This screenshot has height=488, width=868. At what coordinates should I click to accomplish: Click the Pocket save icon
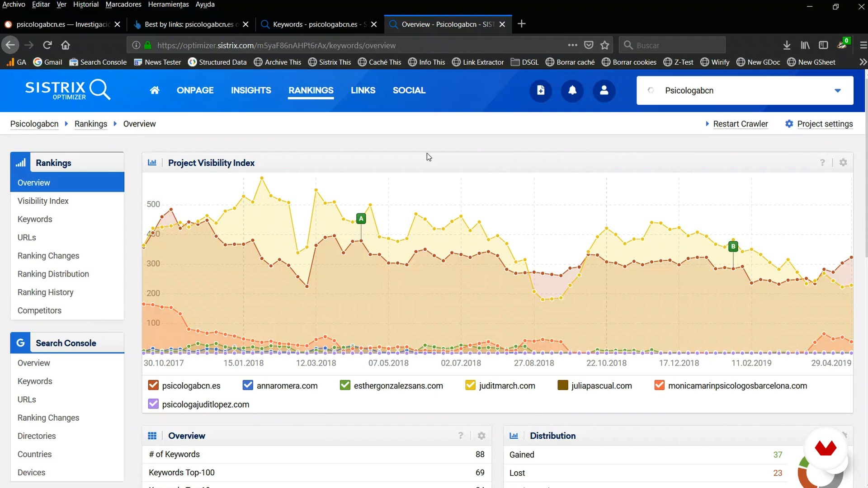[589, 45]
